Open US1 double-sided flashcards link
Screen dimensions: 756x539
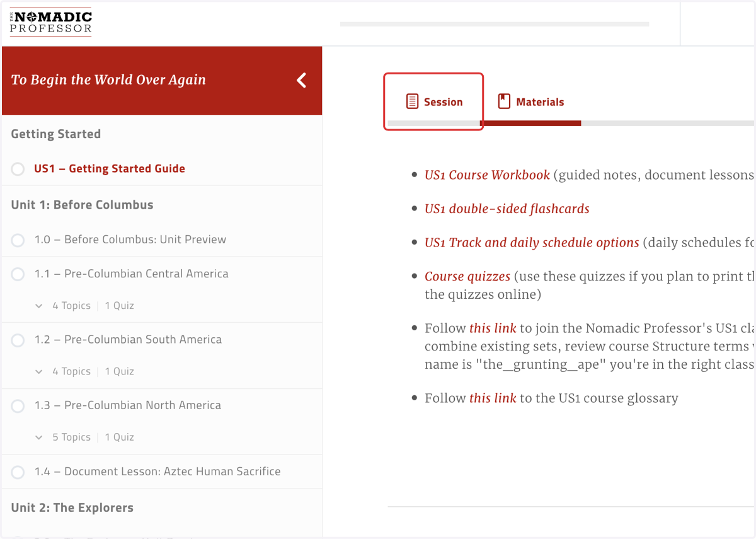pyautogui.click(x=507, y=209)
